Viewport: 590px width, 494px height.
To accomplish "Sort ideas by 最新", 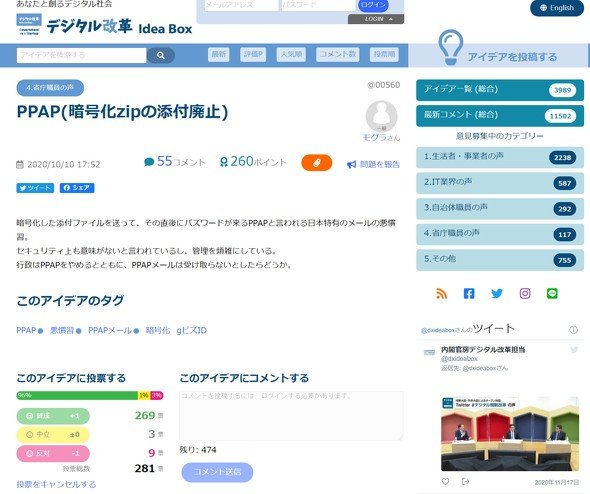I will 219,54.
